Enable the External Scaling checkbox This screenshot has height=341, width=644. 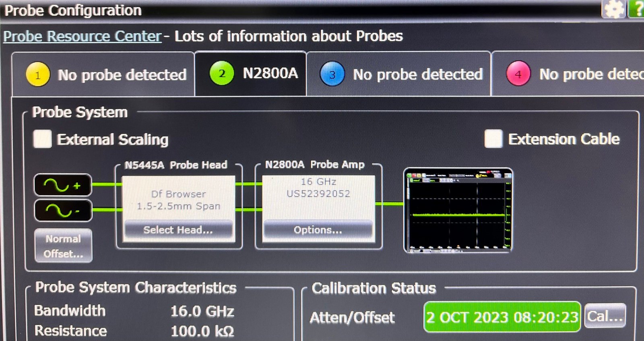click(42, 139)
